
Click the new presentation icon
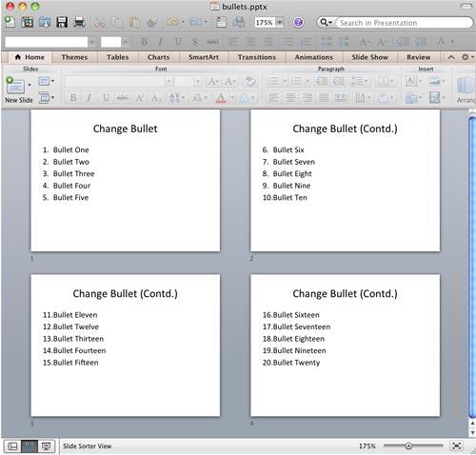tap(10, 22)
